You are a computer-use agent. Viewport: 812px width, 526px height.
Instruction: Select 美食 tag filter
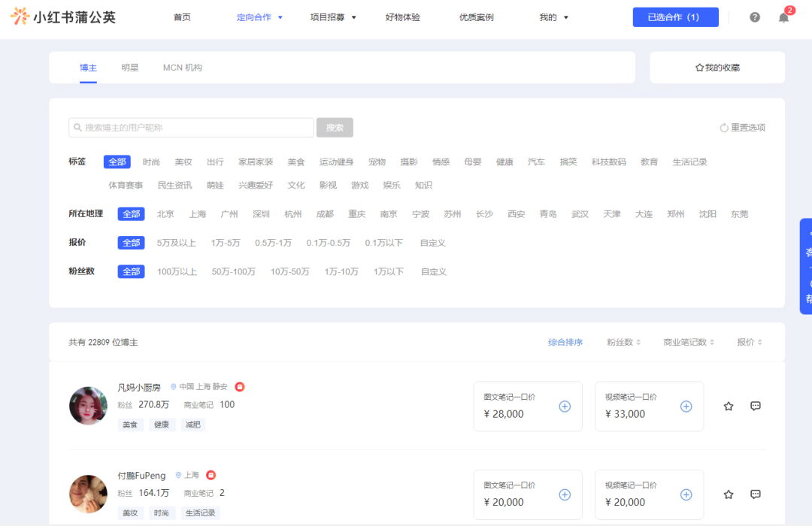click(295, 162)
